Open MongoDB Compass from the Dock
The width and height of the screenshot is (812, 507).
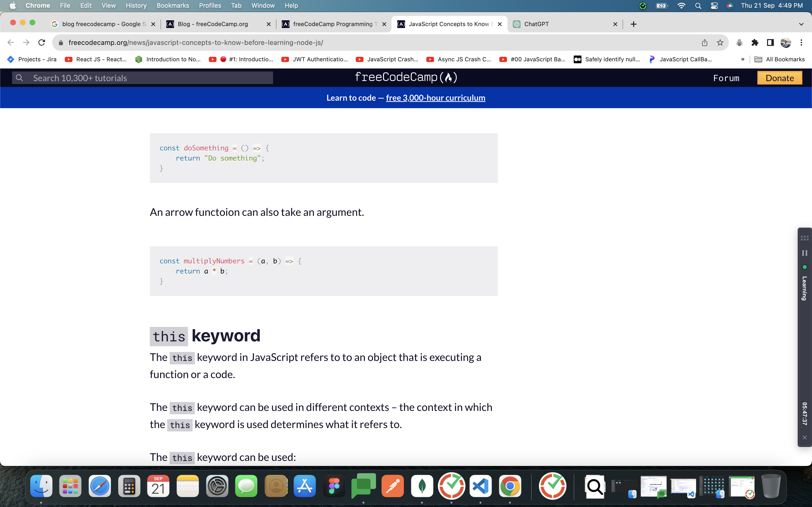tap(422, 486)
